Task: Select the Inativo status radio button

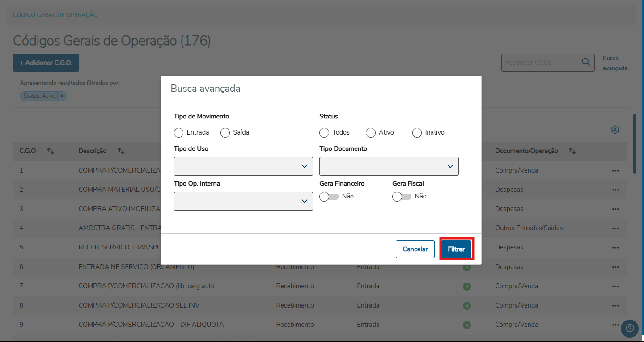Action: click(417, 133)
